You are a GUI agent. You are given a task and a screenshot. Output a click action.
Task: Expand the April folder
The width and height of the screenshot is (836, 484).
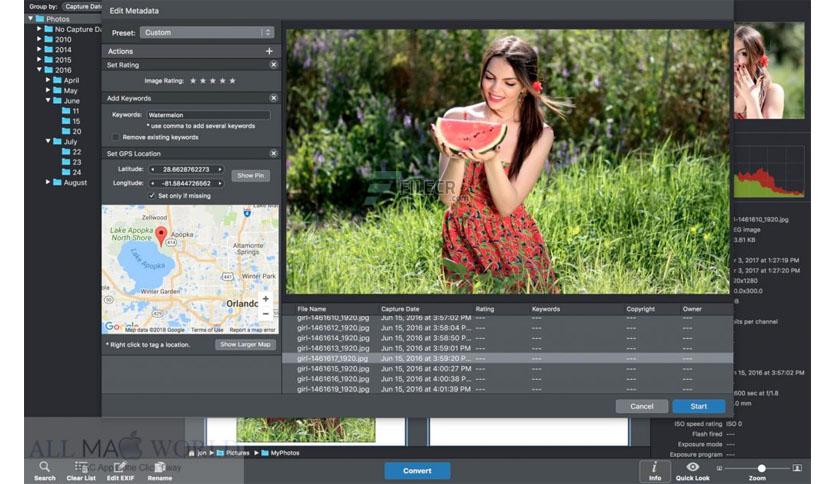[47, 80]
